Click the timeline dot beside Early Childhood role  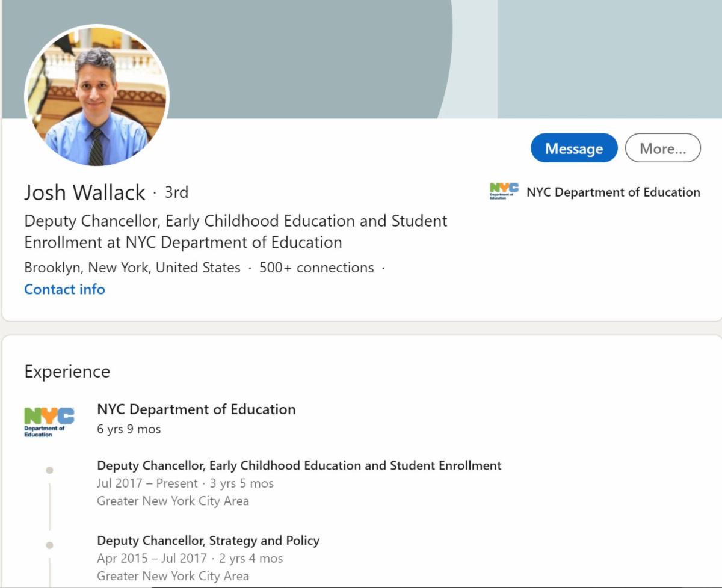[x=49, y=470]
